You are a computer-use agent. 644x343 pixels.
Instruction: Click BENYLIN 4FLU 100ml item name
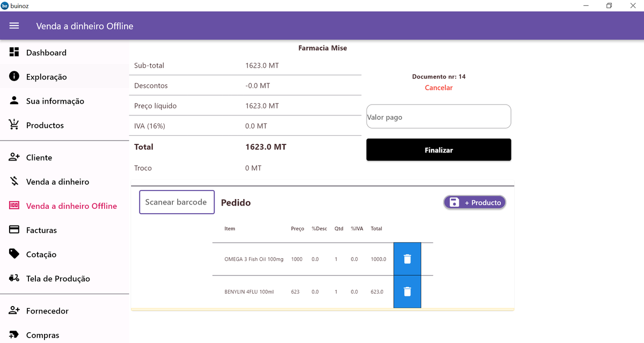tap(249, 292)
